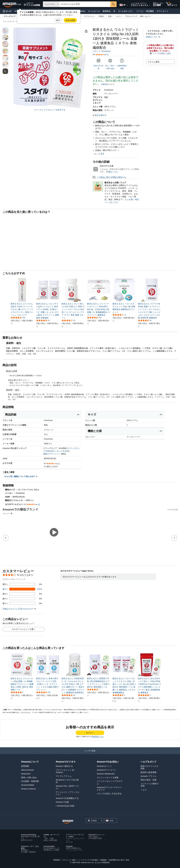Open the footer 日本語 language dropdown
The image size is (180, 868).
click(94, 820)
